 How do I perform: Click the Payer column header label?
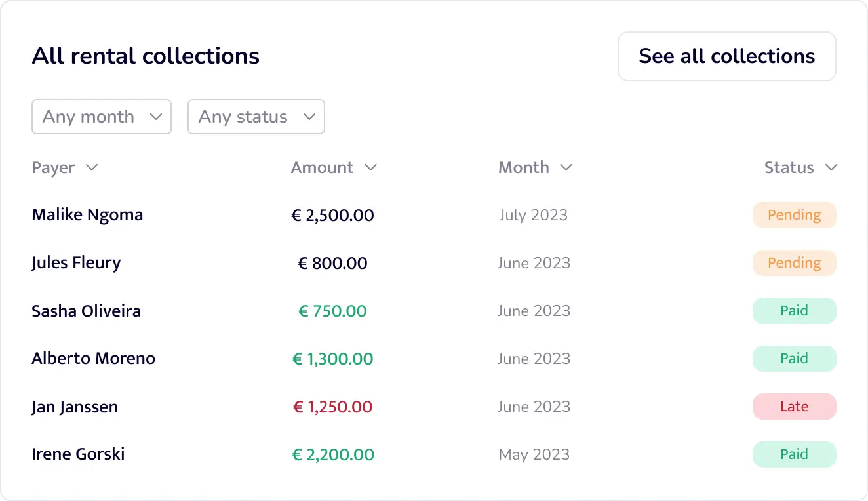click(x=53, y=168)
